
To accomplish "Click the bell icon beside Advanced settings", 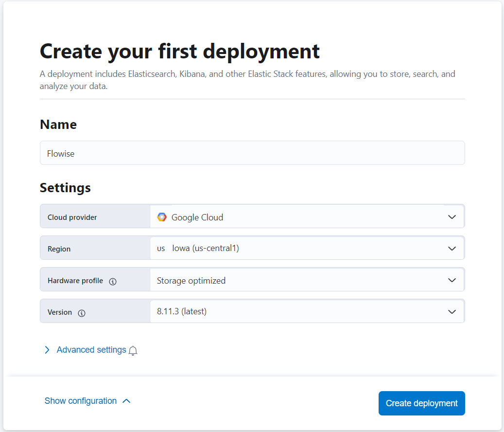I will click(133, 351).
